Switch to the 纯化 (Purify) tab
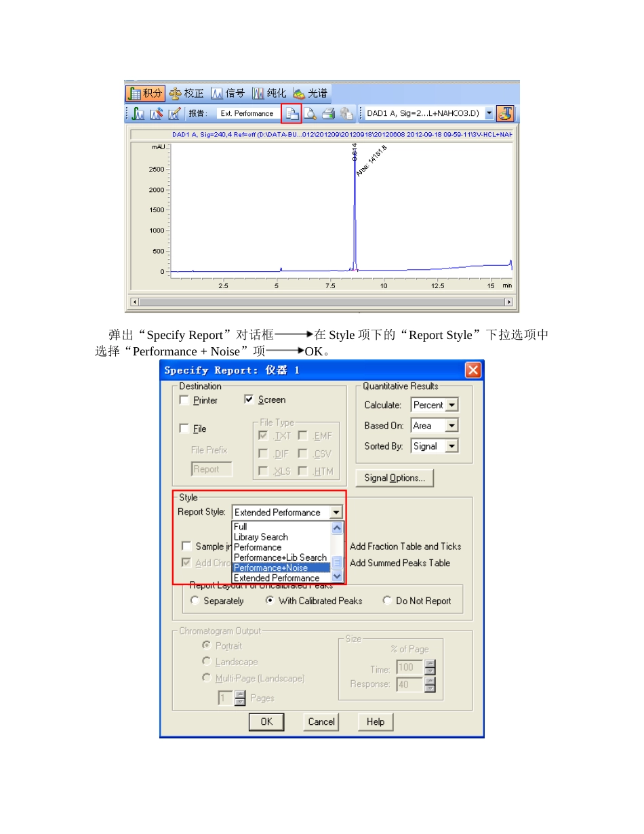Viewport: 644px width, 834px height. pyautogui.click(x=269, y=93)
